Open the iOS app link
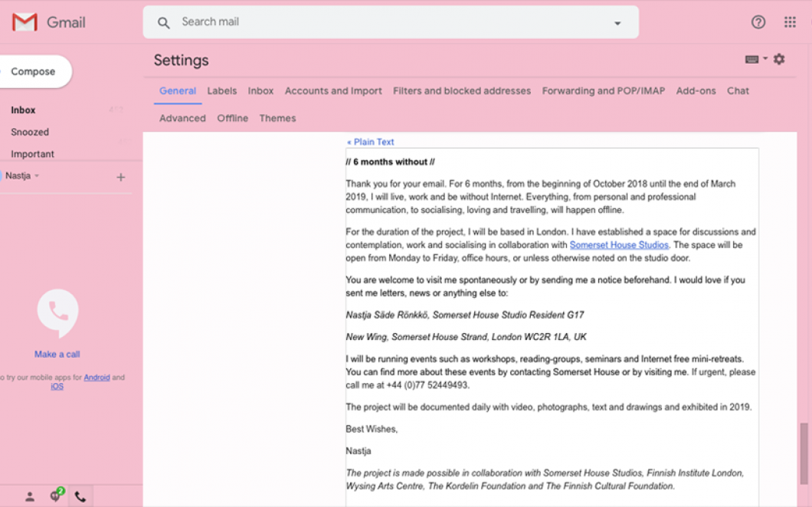 pos(57,386)
